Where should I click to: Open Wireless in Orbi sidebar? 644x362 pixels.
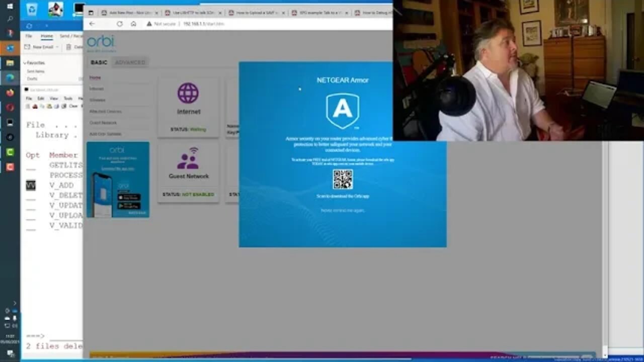click(98, 100)
